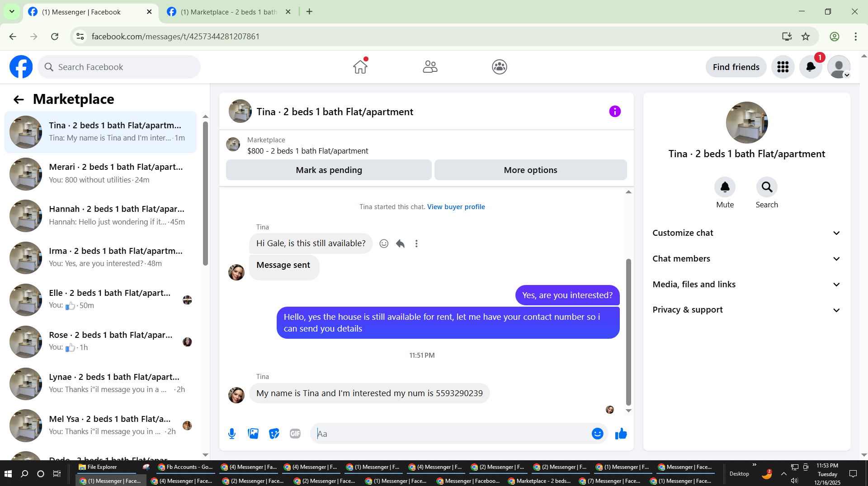Open Rose's conversation
The height and width of the screenshot is (486, 868).
[x=101, y=342]
